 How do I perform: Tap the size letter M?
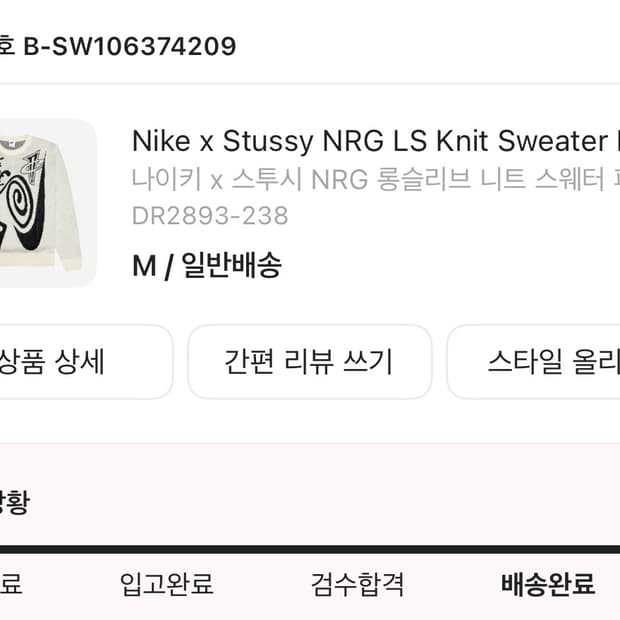pyautogui.click(x=145, y=266)
